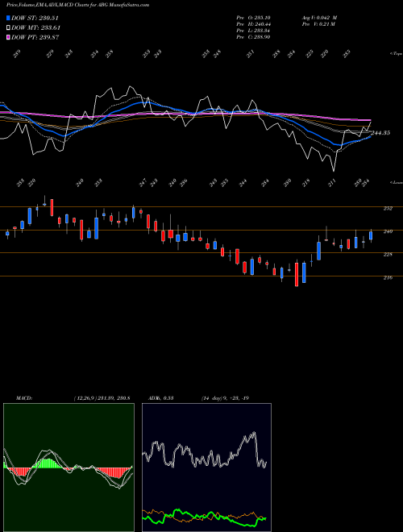Click the 216 axis label of candlestick chart
Image resolution: width=403 pixels, height=532 pixels.
tap(388, 277)
